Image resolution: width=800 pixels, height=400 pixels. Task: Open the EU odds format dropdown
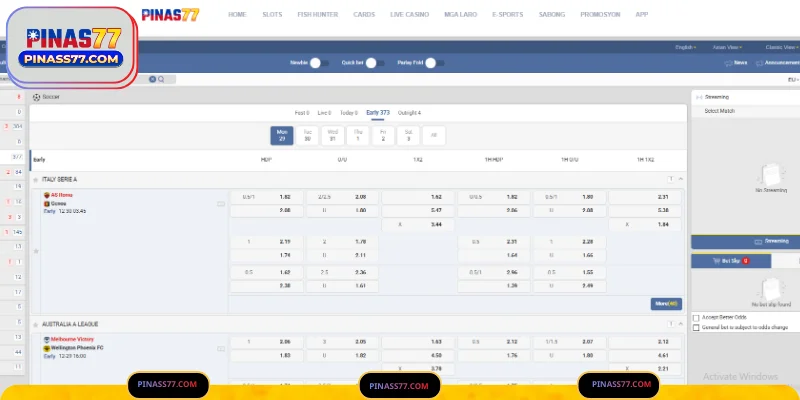793,80
